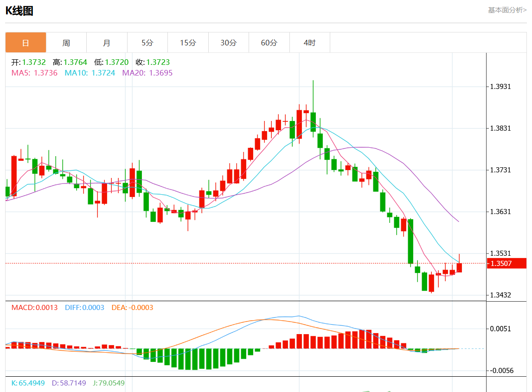Show the 30分 interval chart

[x=228, y=43]
